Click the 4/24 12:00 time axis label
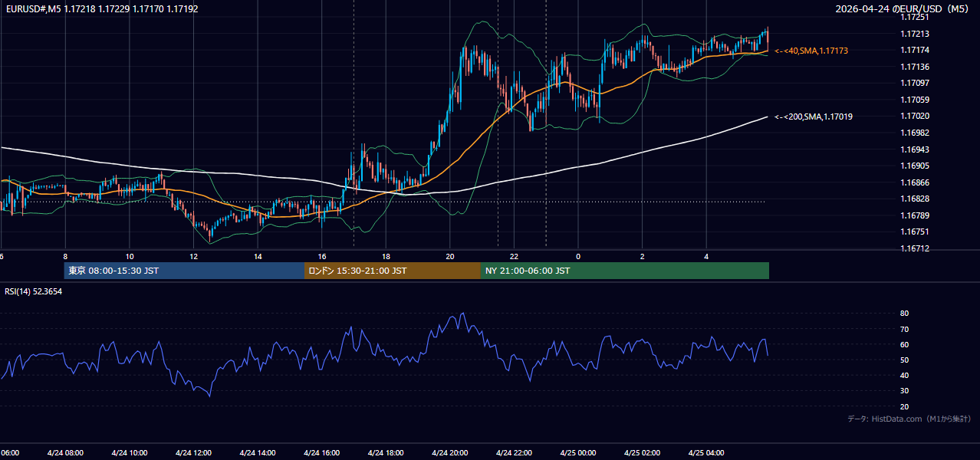Screen dimensions: 980x460 193,452
